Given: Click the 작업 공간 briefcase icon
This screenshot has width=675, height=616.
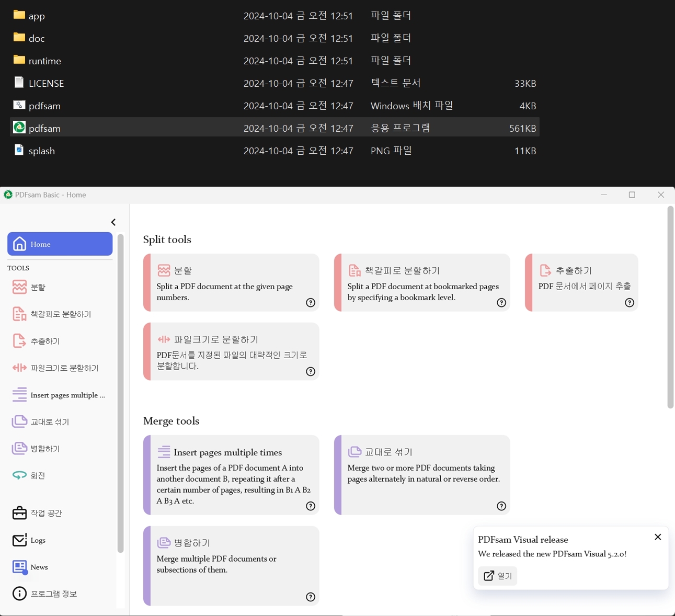Looking at the screenshot, I should point(19,513).
